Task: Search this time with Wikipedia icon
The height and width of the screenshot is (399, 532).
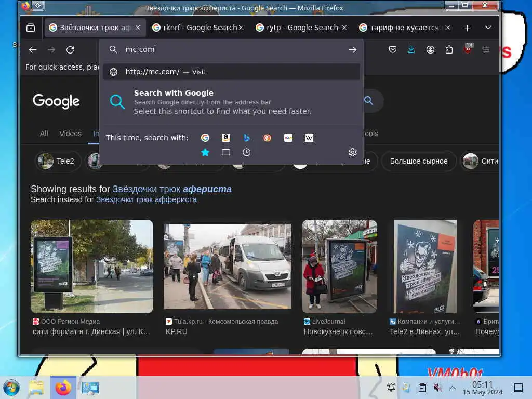Action: point(309,138)
